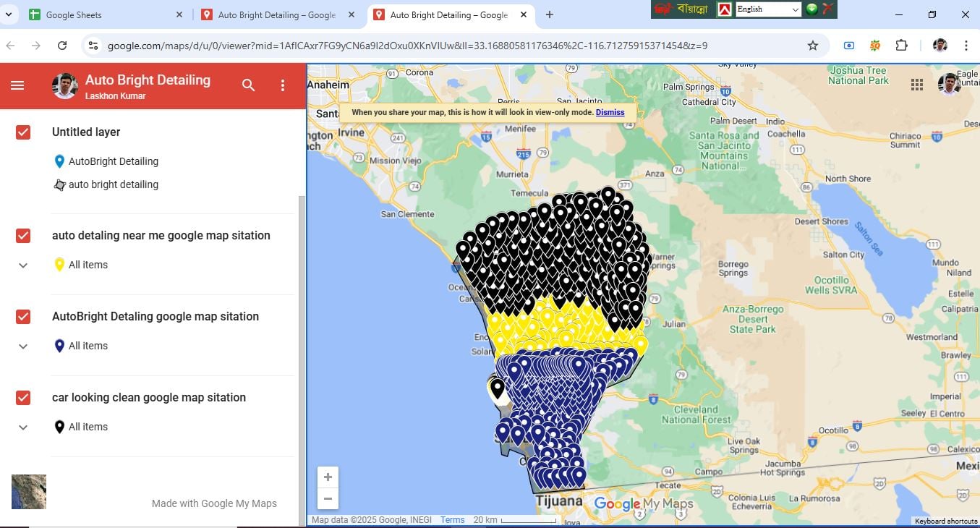Screen dimensions: 980x528
Task: Expand the AutoBright Detaling layer items
Action: pyautogui.click(x=22, y=346)
